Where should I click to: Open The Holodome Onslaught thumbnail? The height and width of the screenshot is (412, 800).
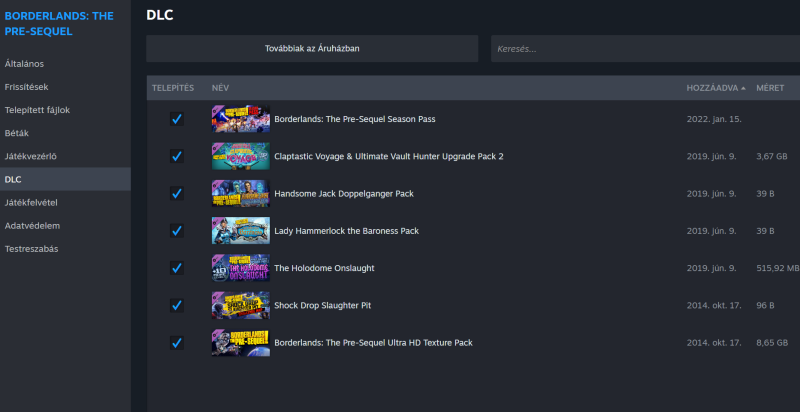point(241,268)
